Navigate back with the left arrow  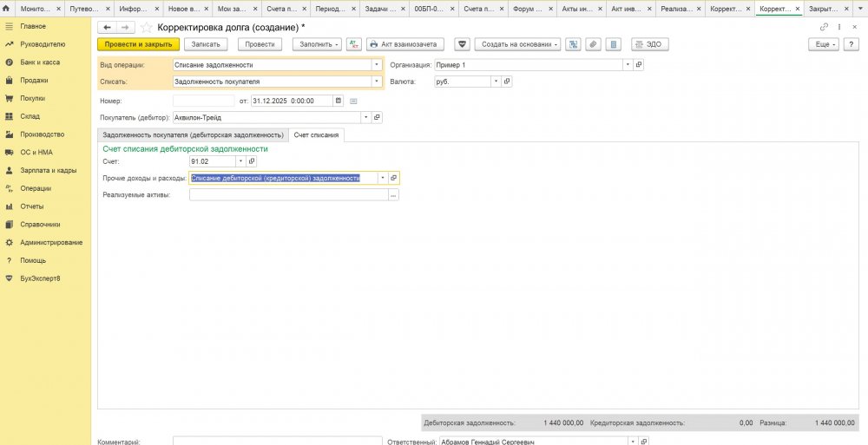tap(108, 27)
